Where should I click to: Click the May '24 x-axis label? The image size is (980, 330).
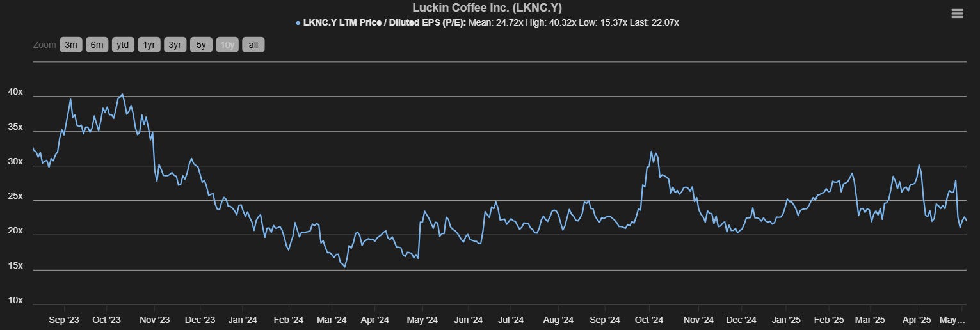click(422, 320)
